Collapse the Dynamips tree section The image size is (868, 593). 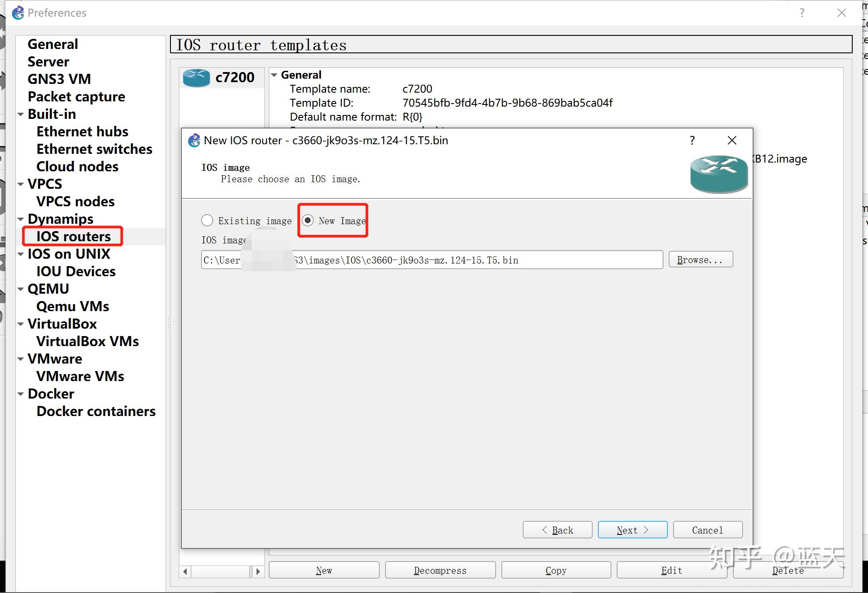21,219
